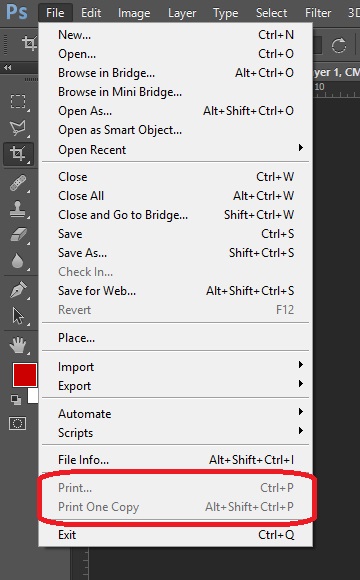Screen dimensions: 360x580
Task: Select the Crop tool in toolbox
Action: point(18,154)
